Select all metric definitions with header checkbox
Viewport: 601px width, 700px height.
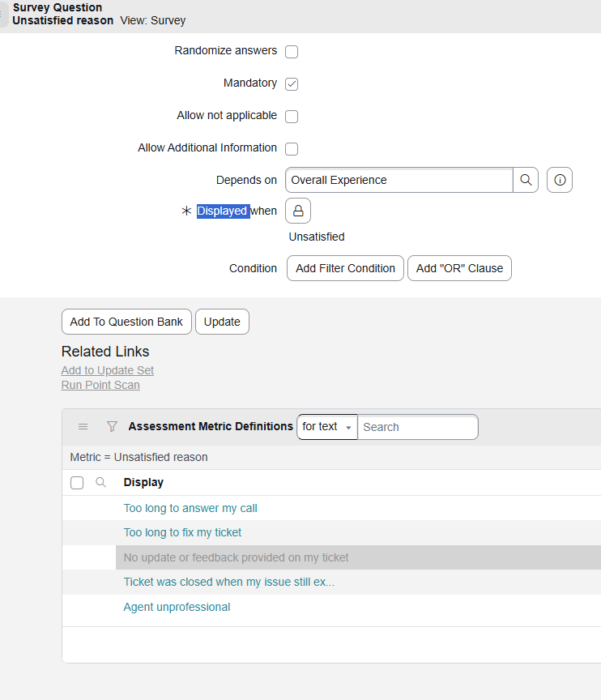pyautogui.click(x=76, y=482)
